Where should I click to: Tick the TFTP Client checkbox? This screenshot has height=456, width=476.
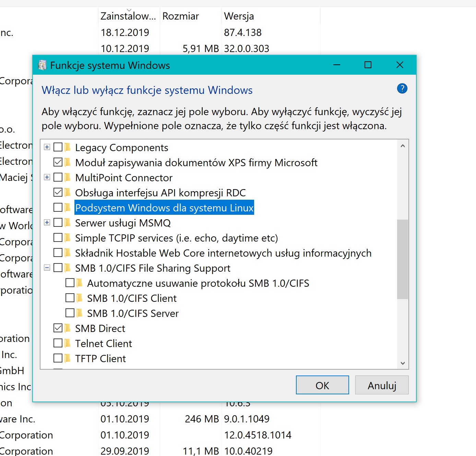pyautogui.click(x=58, y=358)
